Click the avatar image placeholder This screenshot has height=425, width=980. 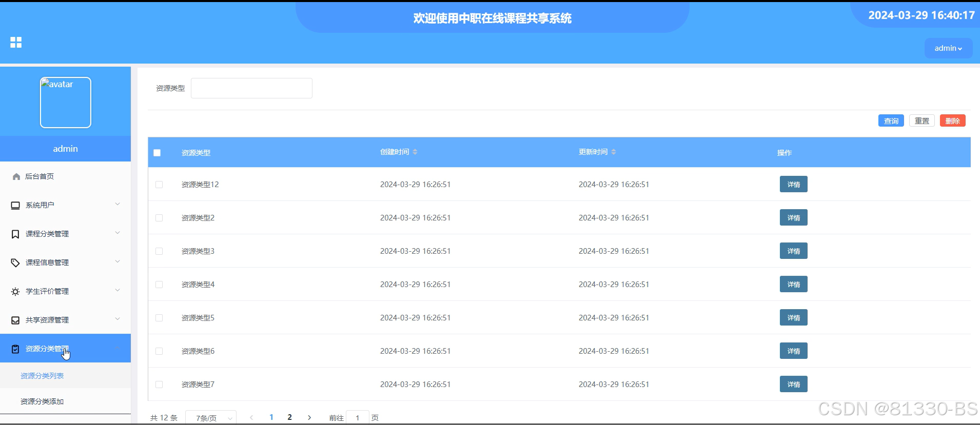[66, 103]
